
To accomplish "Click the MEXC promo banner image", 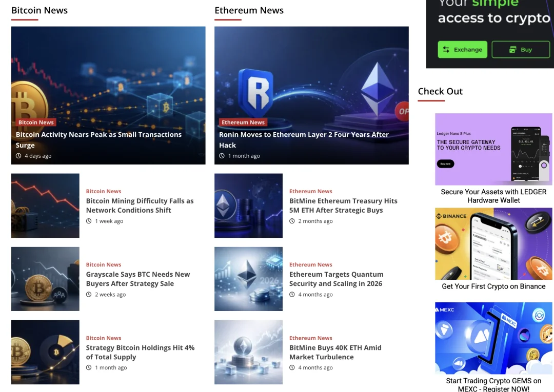I will [x=493, y=338].
